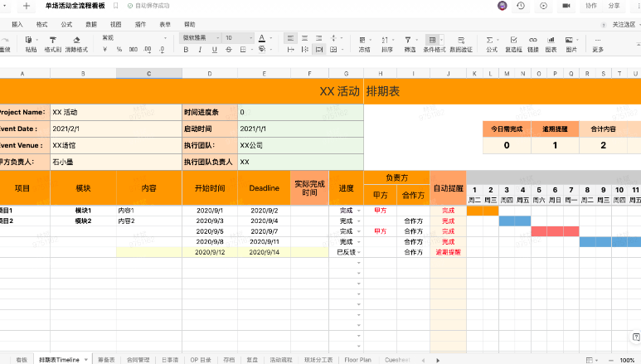
Task: Click the zoom out minus button
Action: 611,360
